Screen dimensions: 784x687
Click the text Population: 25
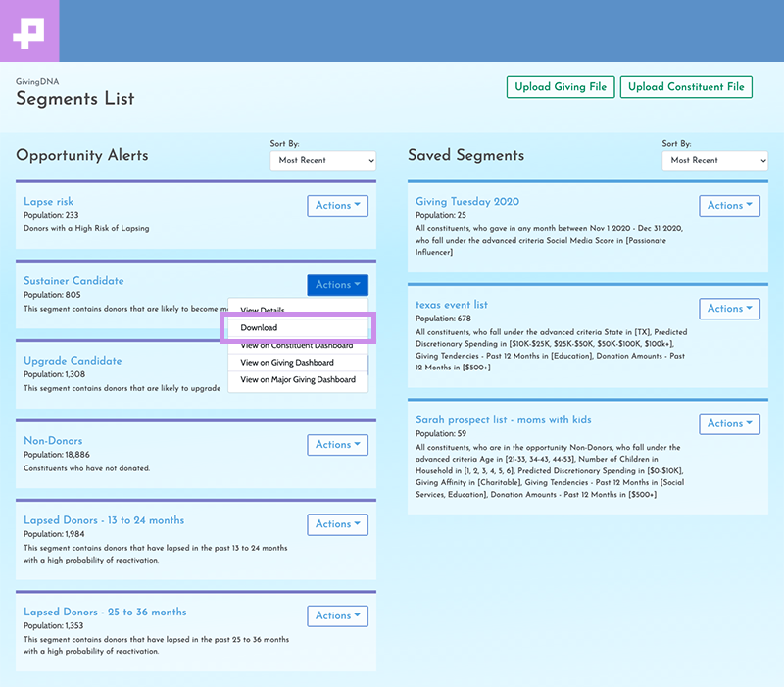point(440,215)
